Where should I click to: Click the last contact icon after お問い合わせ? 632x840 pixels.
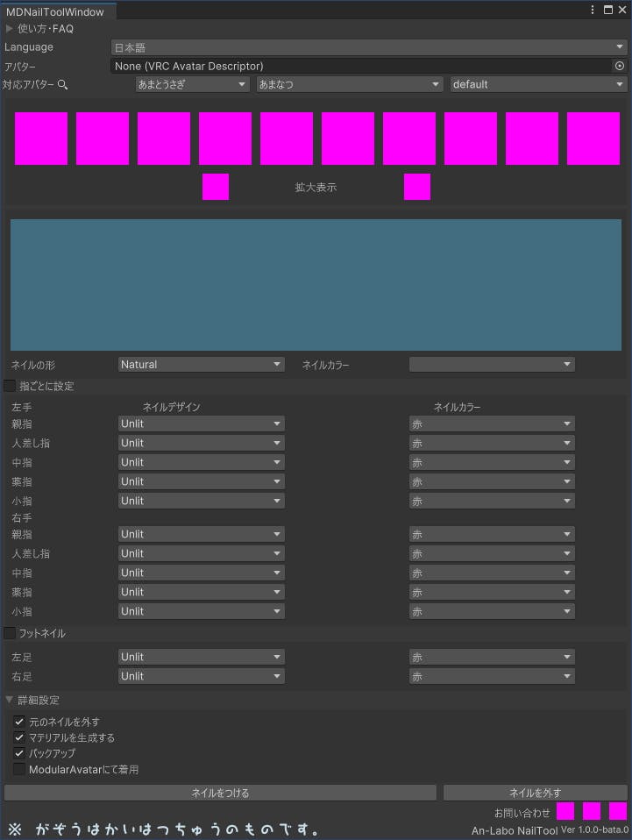(618, 811)
